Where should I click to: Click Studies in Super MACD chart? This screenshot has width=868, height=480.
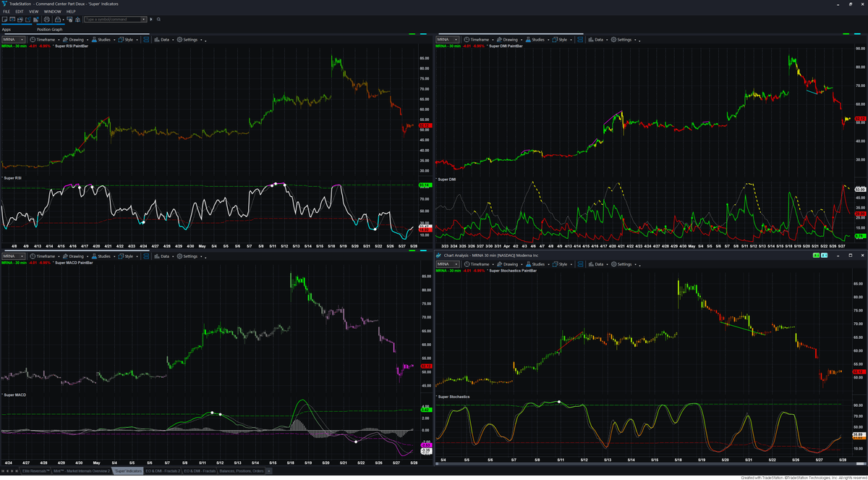point(103,256)
